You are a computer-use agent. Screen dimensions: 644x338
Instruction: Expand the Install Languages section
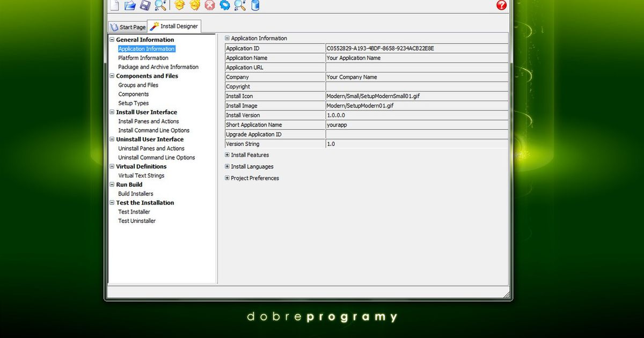[x=226, y=166]
